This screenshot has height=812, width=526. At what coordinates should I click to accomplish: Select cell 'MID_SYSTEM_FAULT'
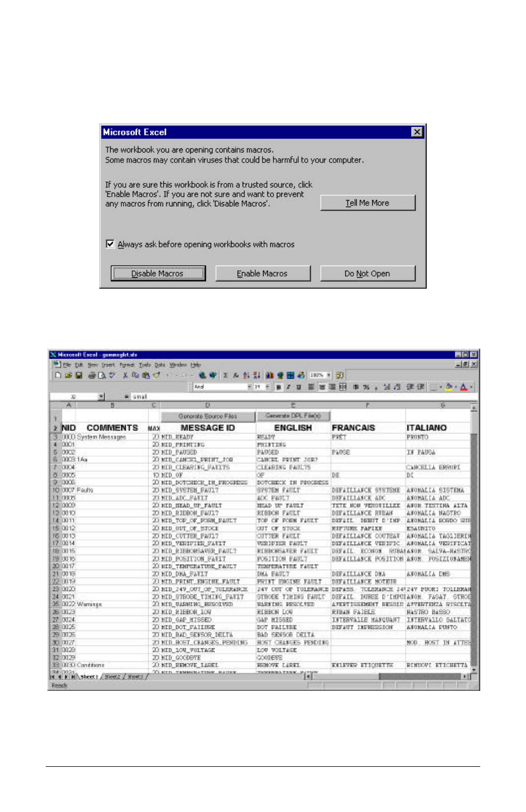[208, 490]
